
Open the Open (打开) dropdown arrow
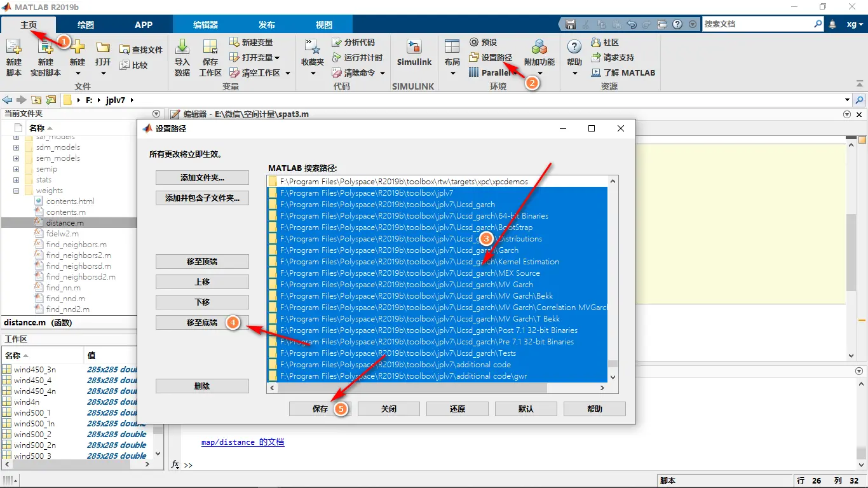point(103,74)
